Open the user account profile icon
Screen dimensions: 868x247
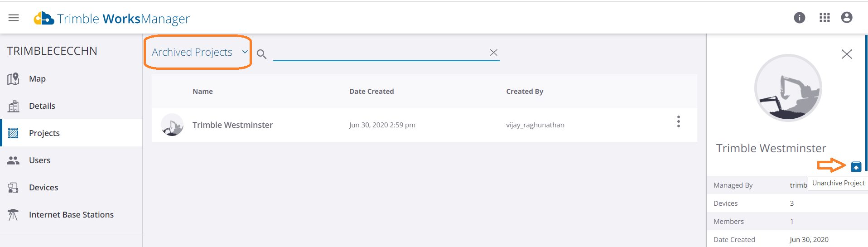(x=846, y=18)
